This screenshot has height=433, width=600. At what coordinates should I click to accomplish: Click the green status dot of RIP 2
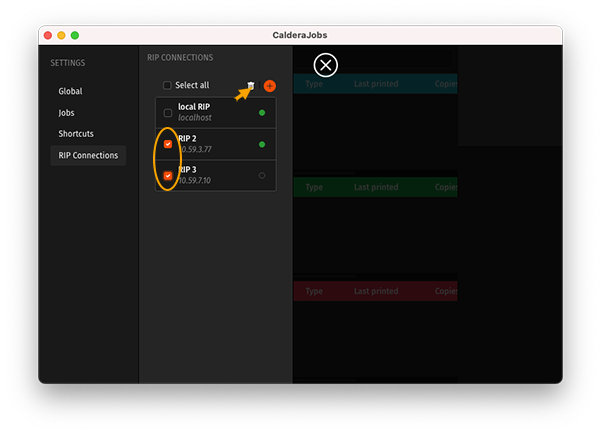pyautogui.click(x=262, y=145)
